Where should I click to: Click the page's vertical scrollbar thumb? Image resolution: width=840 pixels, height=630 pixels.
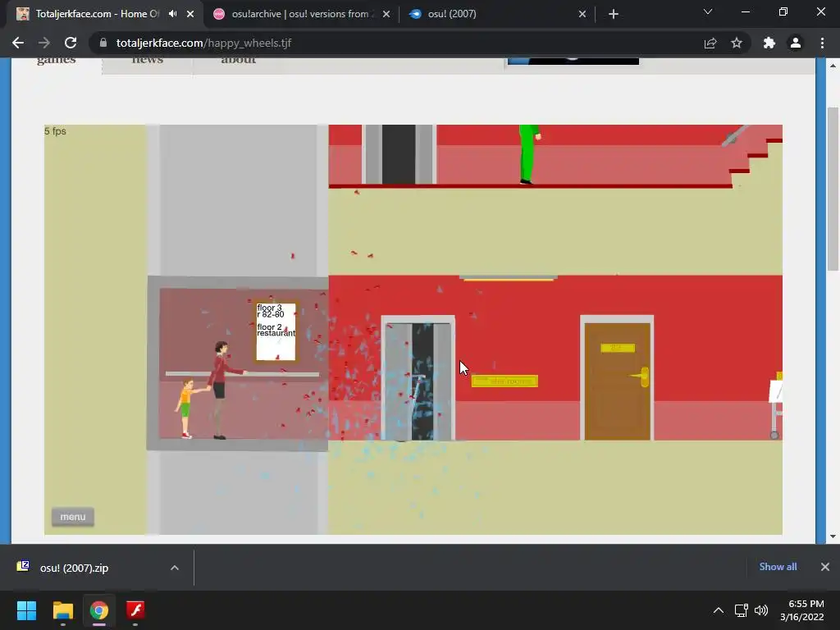(833, 189)
